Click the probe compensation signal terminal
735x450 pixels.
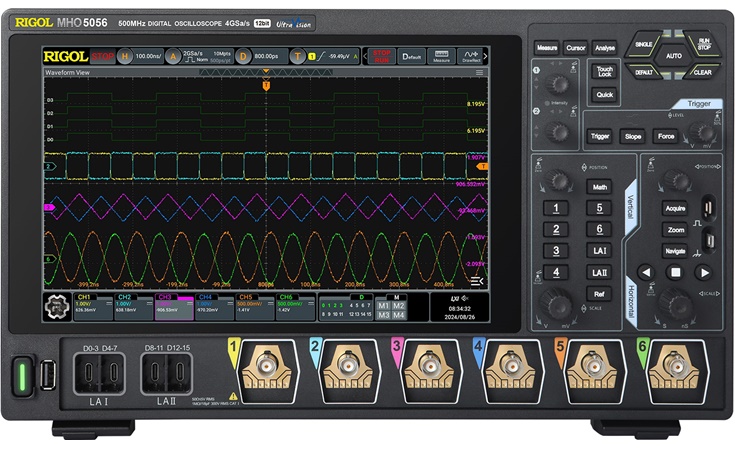[708, 207]
